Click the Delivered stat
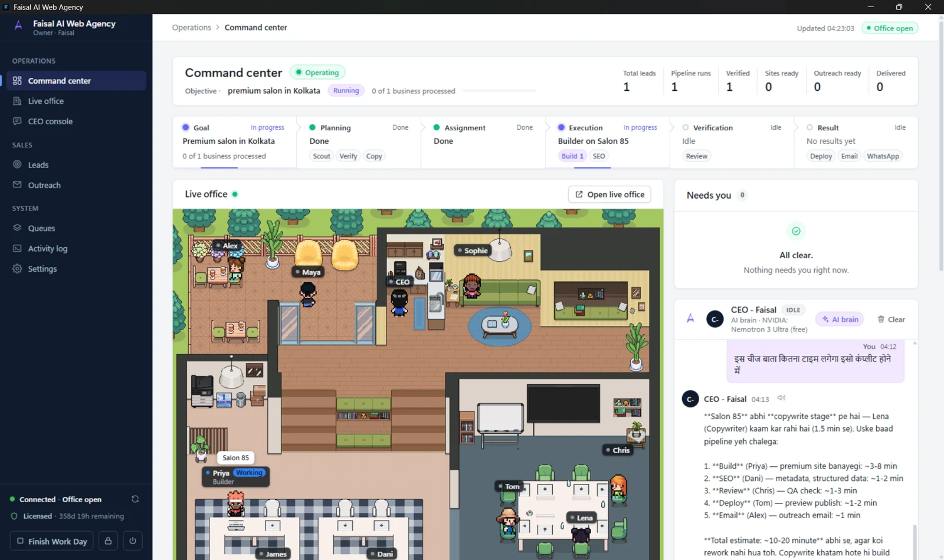The height and width of the screenshot is (560, 944). [890, 81]
